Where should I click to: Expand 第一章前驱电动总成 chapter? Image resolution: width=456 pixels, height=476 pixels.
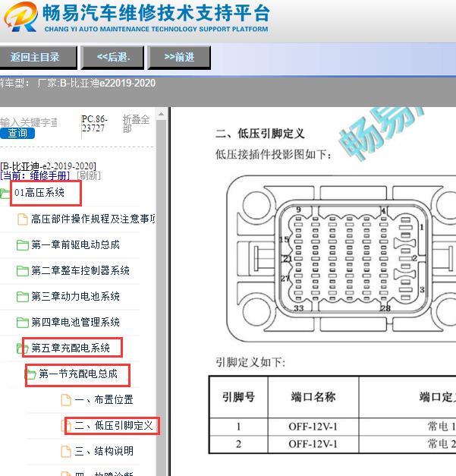(x=76, y=244)
